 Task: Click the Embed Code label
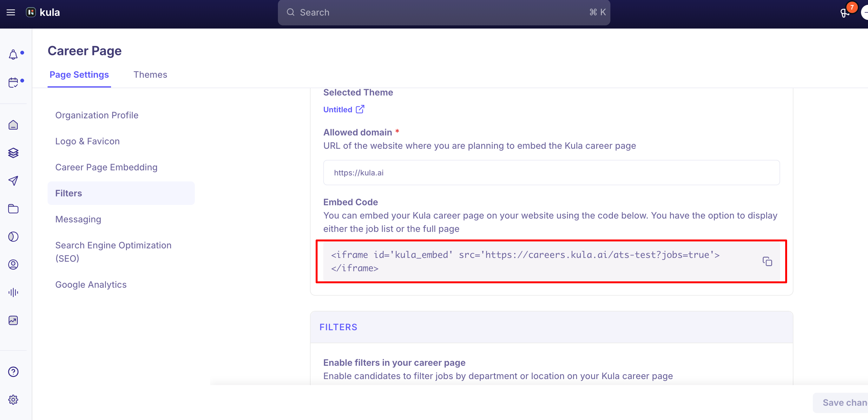[351, 202]
